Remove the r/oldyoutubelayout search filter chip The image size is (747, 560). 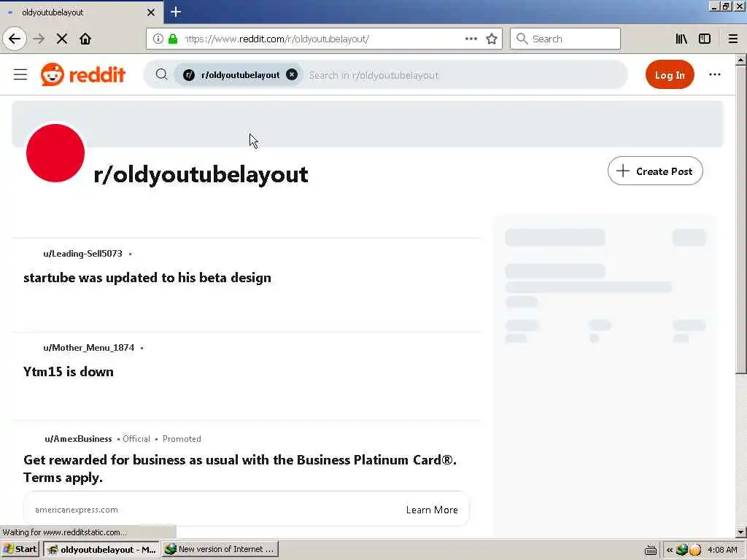[292, 75]
